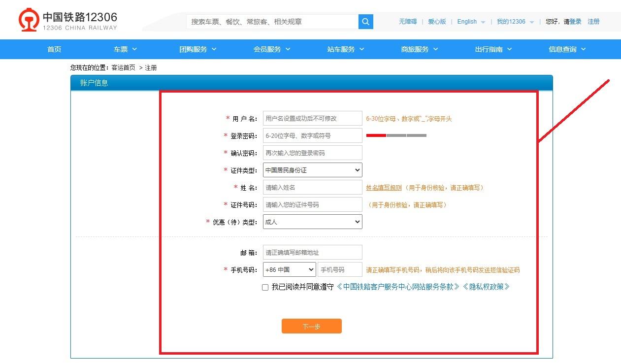The height and width of the screenshot is (364, 621).
Task: Open the +86 中国 country code dropdown
Action: (x=289, y=269)
